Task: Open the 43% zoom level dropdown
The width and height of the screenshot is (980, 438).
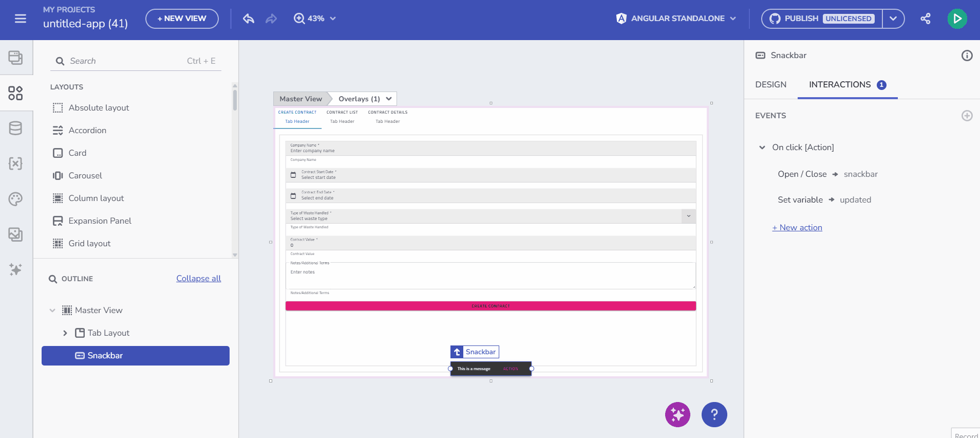Action: pos(315,19)
